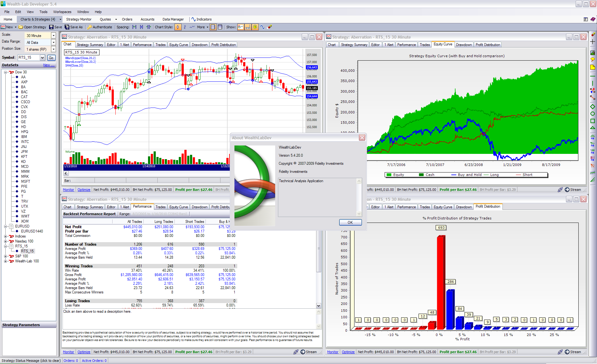The height and width of the screenshot is (364, 597).
Task: Click Optimize link in top-left window
Action: coord(84,190)
